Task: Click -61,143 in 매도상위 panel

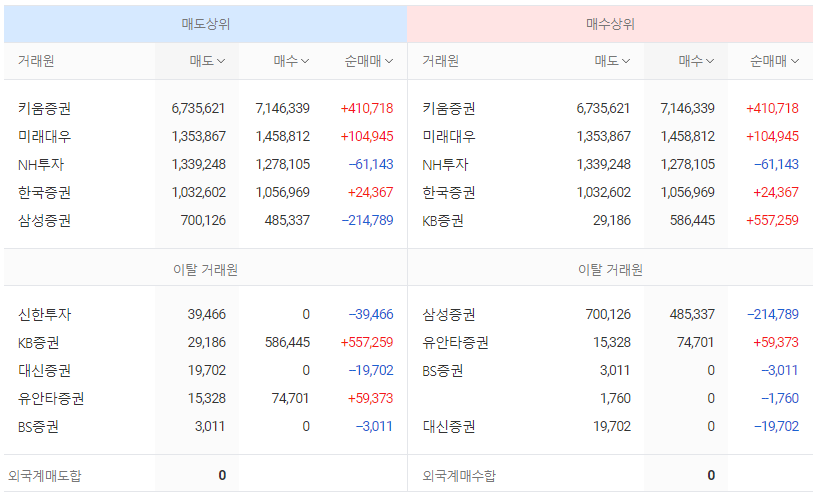Action: (371, 164)
